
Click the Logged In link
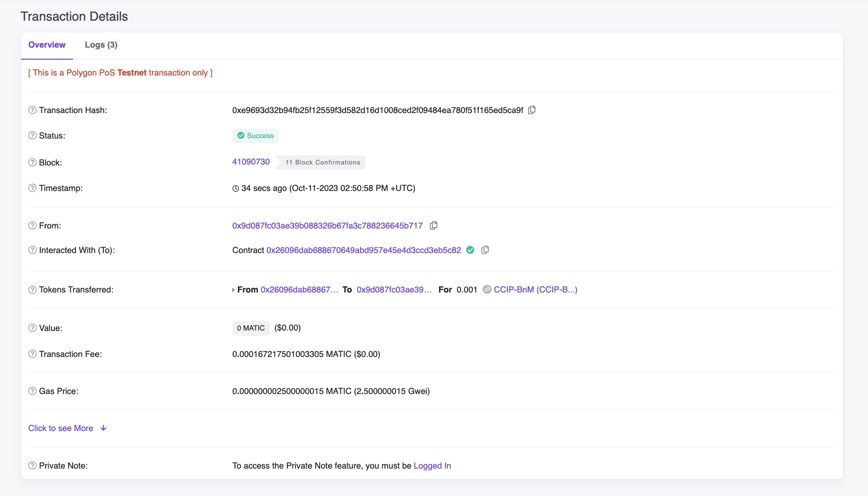(x=432, y=466)
